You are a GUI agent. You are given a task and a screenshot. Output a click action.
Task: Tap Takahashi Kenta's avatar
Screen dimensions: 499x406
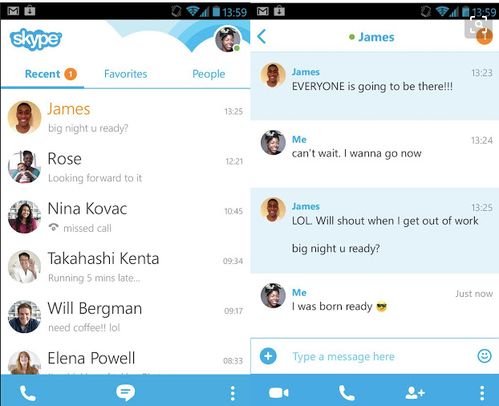(x=24, y=267)
